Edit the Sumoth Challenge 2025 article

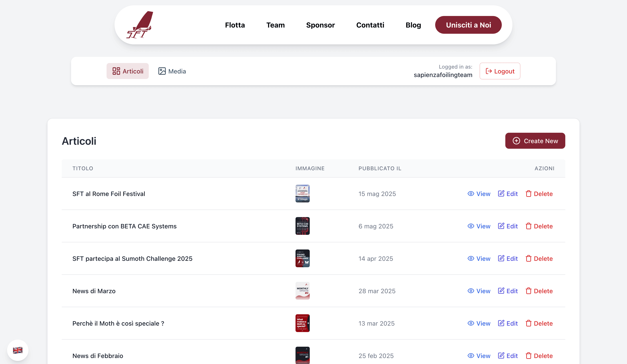pos(508,258)
